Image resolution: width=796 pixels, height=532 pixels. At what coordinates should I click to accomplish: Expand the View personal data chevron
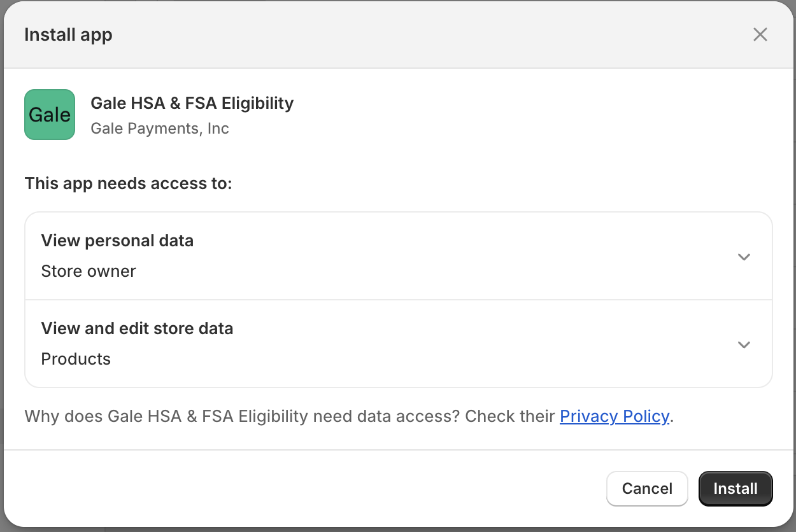click(x=744, y=256)
